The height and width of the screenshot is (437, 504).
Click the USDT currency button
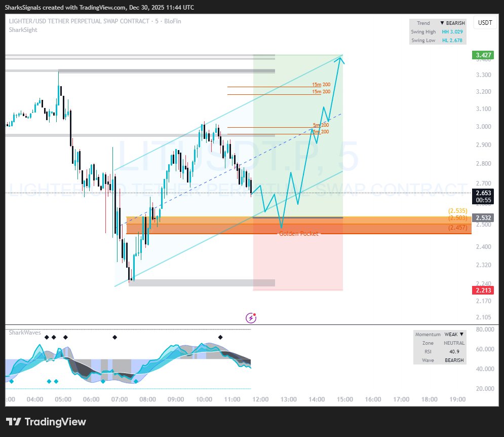[485, 23]
